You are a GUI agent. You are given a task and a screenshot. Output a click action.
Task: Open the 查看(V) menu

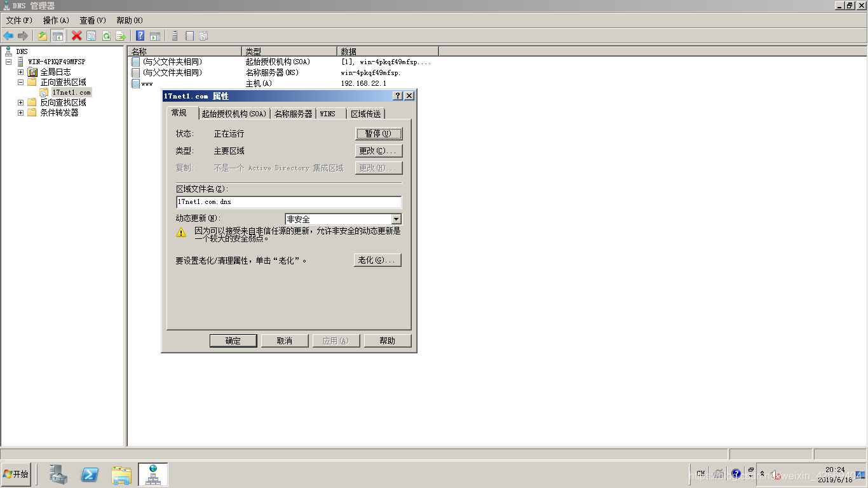(93, 20)
